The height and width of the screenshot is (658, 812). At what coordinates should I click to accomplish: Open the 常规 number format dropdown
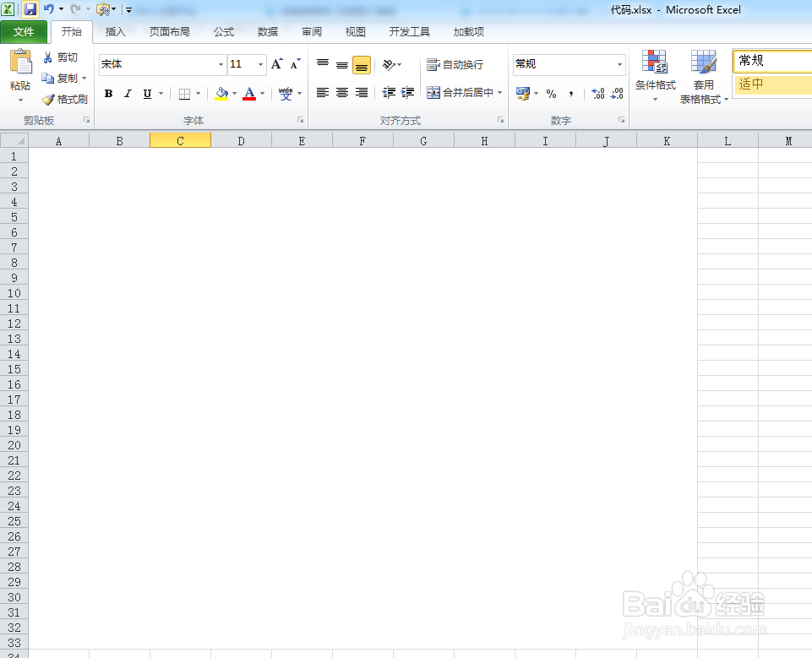tap(619, 64)
